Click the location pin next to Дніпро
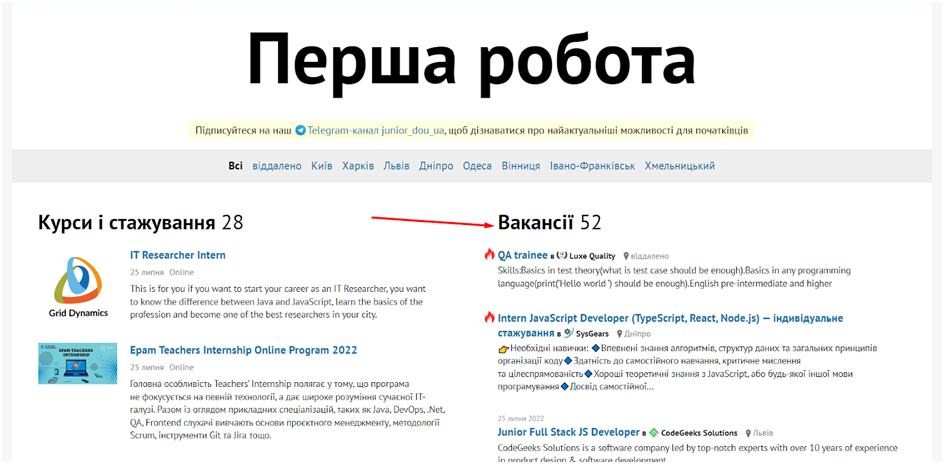Image resolution: width=944 pixels, height=464 pixels. point(622,334)
